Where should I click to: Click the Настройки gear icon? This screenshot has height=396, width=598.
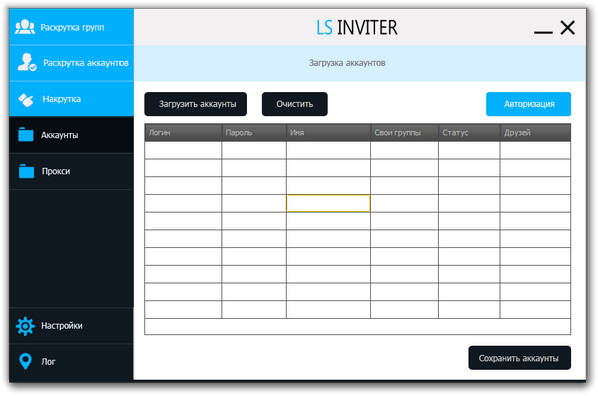(x=25, y=326)
